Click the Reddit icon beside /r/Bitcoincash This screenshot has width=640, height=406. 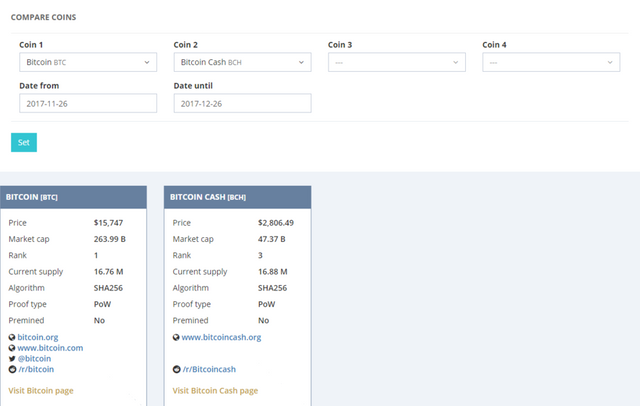point(176,369)
